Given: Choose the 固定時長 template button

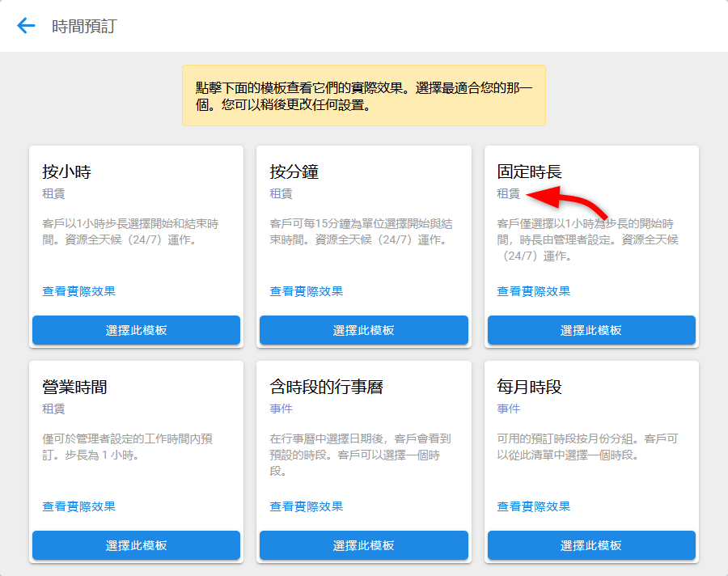Looking at the screenshot, I should [591, 330].
